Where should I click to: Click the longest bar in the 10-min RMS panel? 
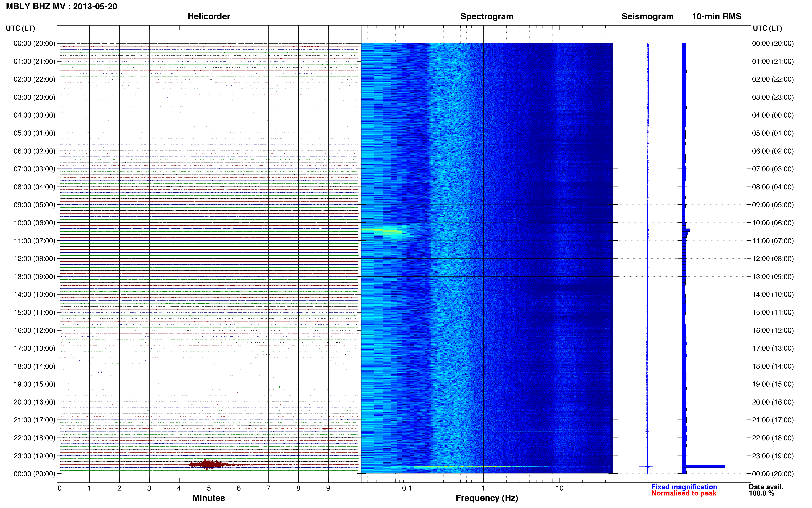pos(705,466)
